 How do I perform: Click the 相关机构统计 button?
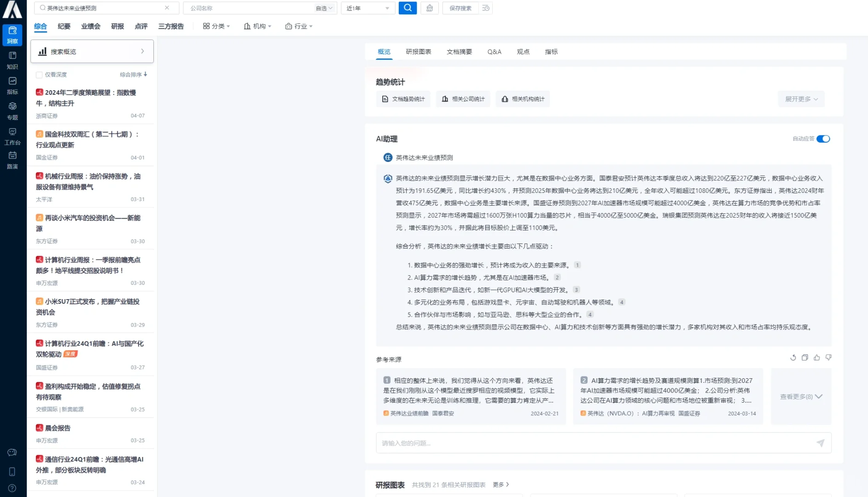coord(523,99)
